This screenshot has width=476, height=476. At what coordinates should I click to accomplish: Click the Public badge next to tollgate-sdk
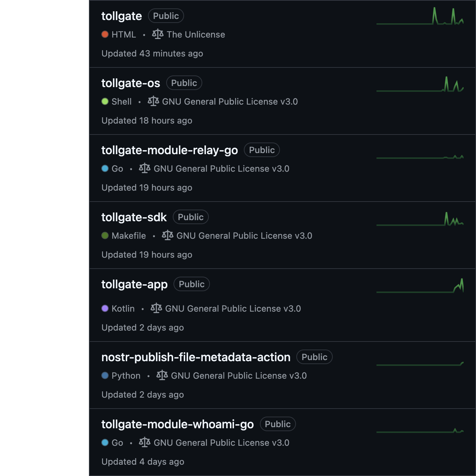[191, 217]
